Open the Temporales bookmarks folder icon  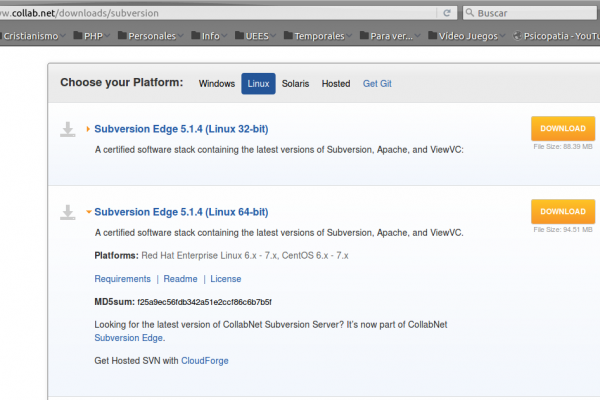(288, 36)
